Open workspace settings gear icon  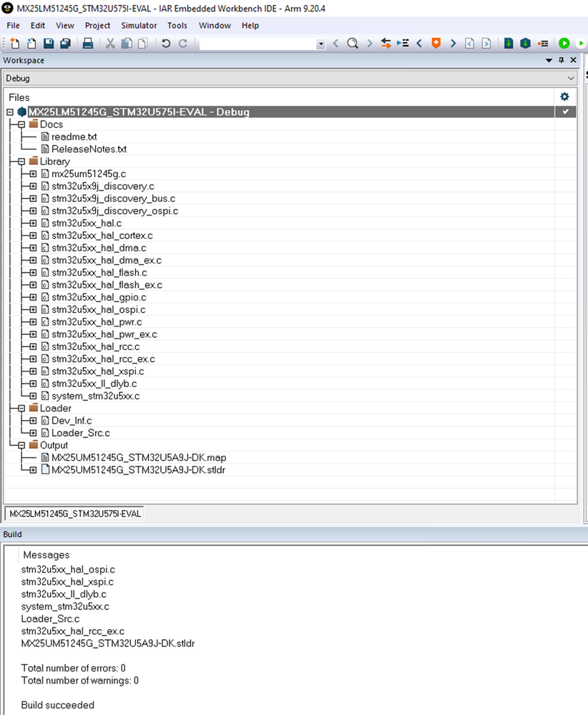pyautogui.click(x=565, y=97)
